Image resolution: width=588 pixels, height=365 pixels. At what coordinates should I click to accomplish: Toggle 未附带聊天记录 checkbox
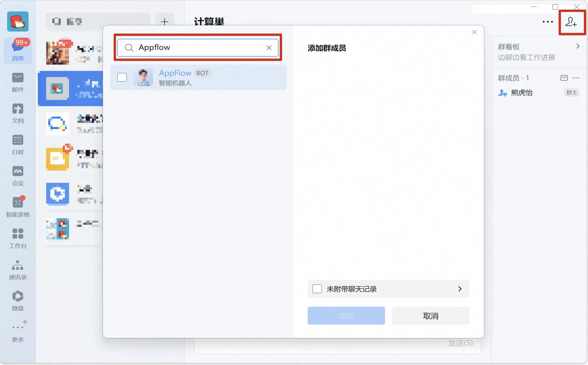[x=317, y=289]
